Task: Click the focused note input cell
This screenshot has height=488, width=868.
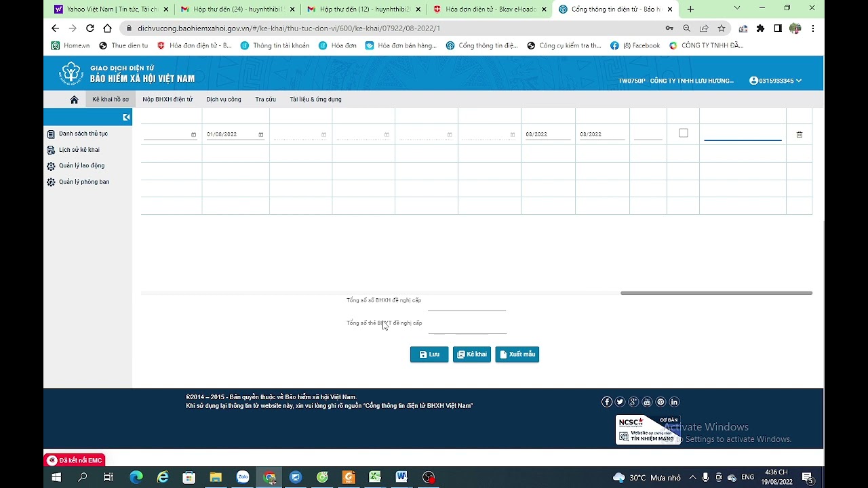Action: coord(743,134)
